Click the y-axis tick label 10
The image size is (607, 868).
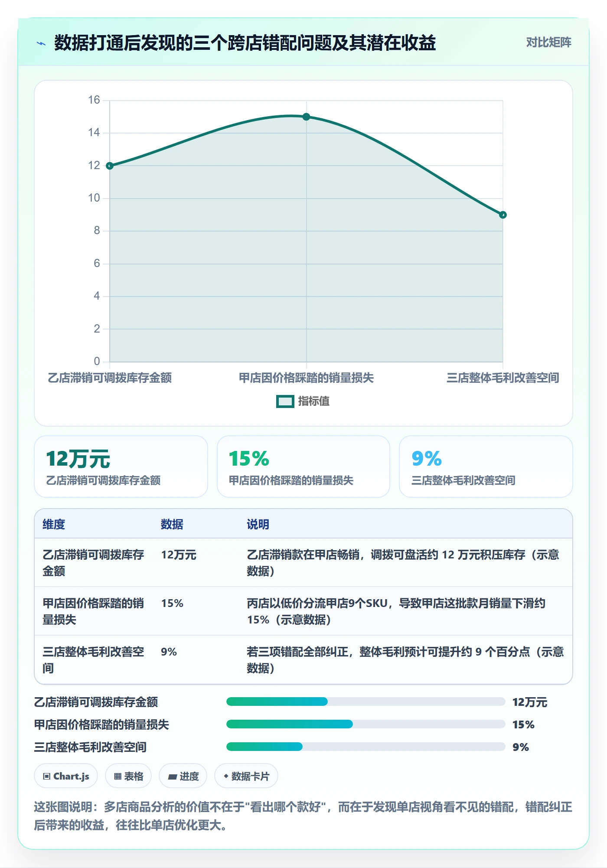click(94, 198)
